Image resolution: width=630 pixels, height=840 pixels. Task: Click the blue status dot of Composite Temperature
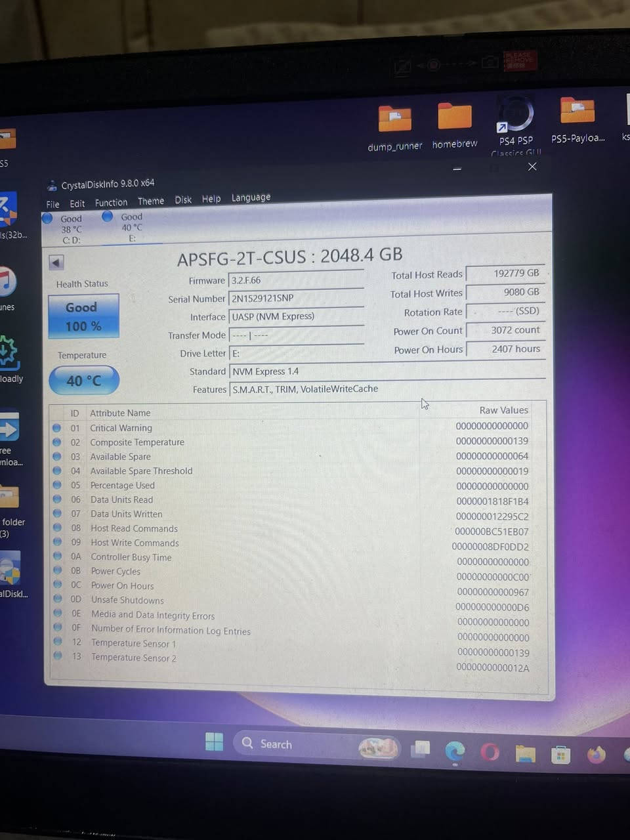point(56,442)
